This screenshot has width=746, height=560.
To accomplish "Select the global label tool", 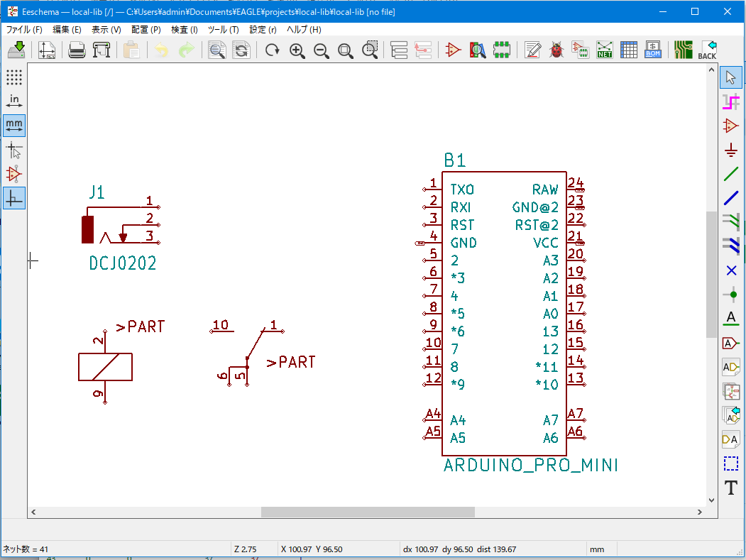I will click(x=731, y=343).
